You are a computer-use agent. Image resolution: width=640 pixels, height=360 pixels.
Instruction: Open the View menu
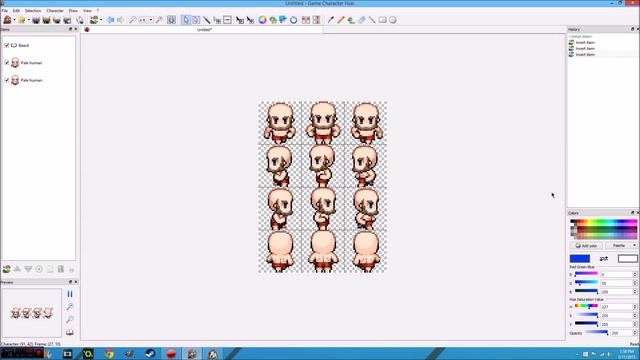coord(87,11)
